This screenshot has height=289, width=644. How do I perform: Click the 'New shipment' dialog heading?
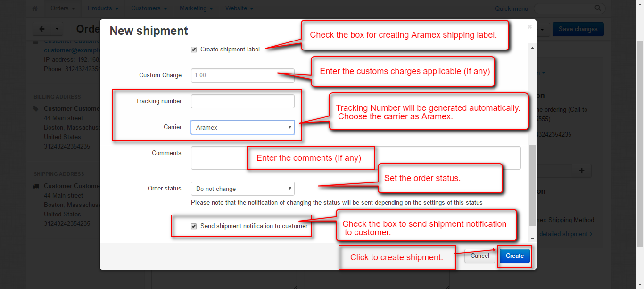[149, 31]
